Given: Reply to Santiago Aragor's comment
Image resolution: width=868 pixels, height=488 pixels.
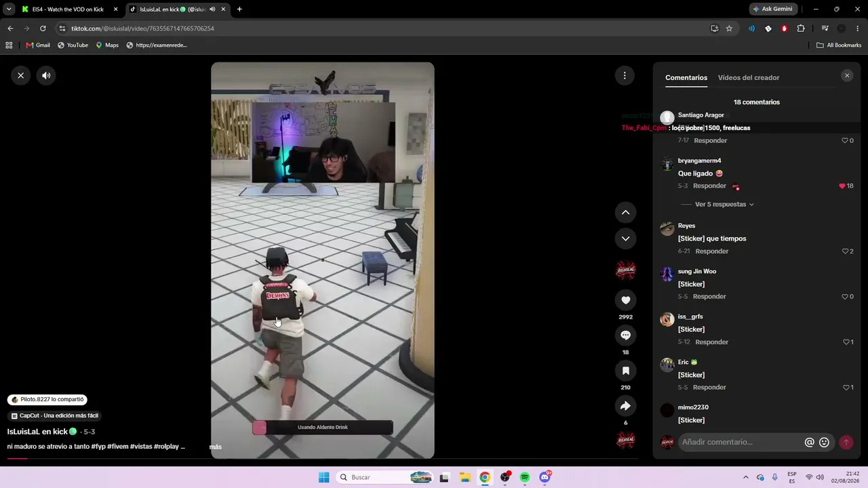Looking at the screenshot, I should pos(711,140).
